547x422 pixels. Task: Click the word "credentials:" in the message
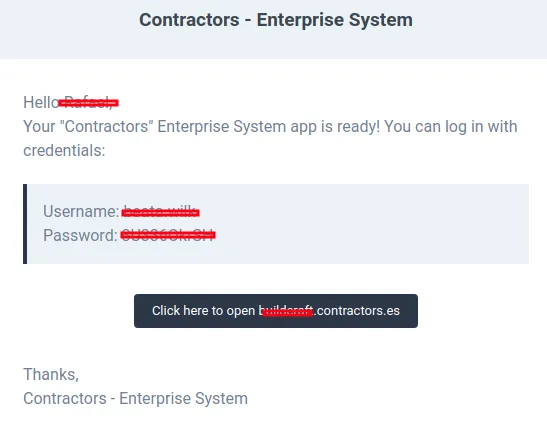coord(64,151)
